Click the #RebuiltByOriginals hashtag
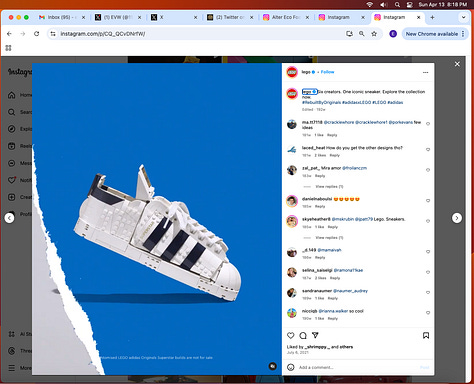 coord(321,102)
